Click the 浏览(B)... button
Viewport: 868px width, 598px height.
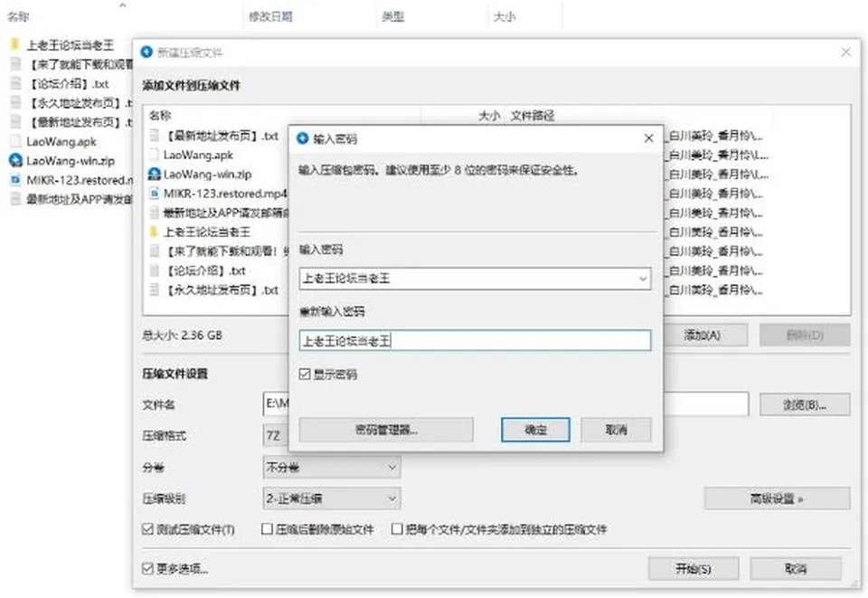pos(805,404)
